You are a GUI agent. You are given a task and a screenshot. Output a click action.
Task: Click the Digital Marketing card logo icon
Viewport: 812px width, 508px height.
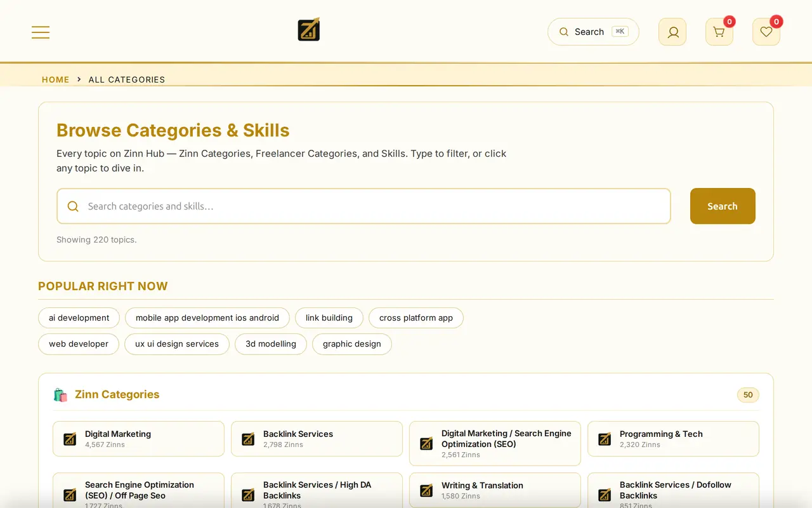pos(70,439)
